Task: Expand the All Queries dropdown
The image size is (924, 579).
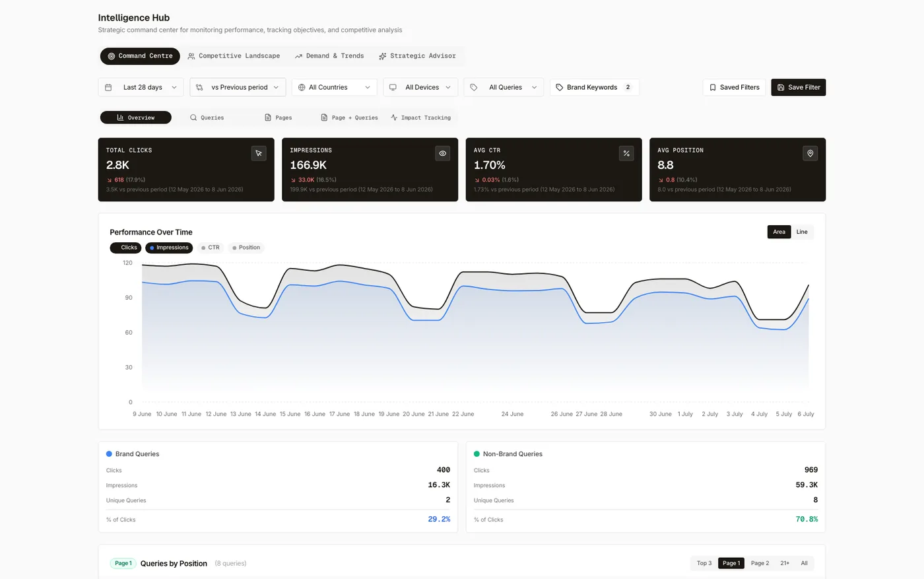Action: point(504,87)
